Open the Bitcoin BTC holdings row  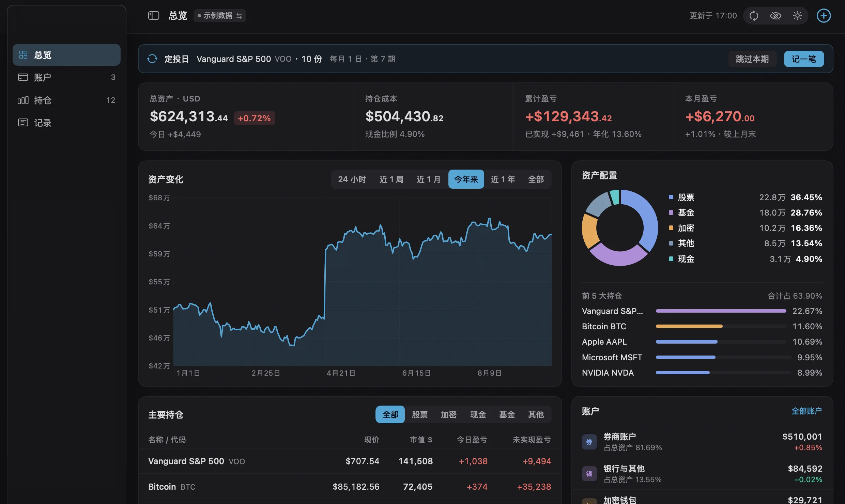350,487
